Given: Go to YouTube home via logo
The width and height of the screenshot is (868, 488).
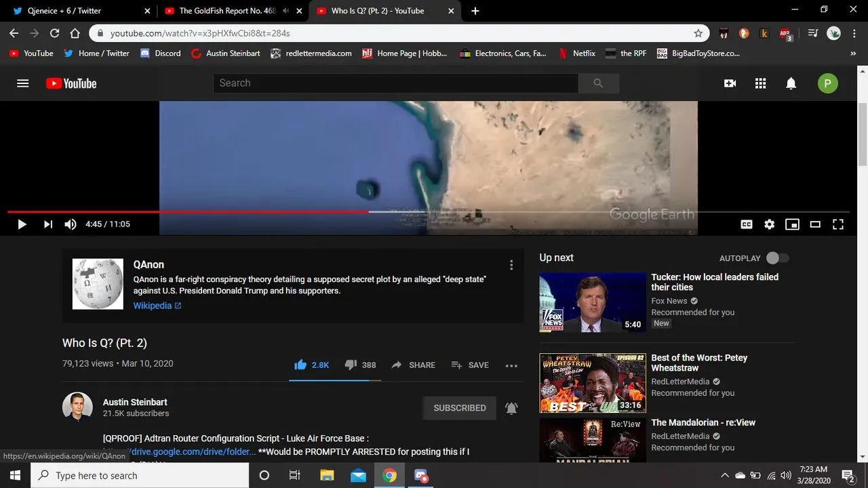Looking at the screenshot, I should point(71,83).
